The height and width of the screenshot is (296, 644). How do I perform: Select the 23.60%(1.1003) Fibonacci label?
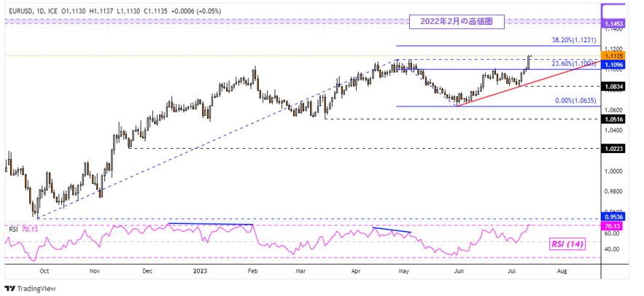coord(574,64)
